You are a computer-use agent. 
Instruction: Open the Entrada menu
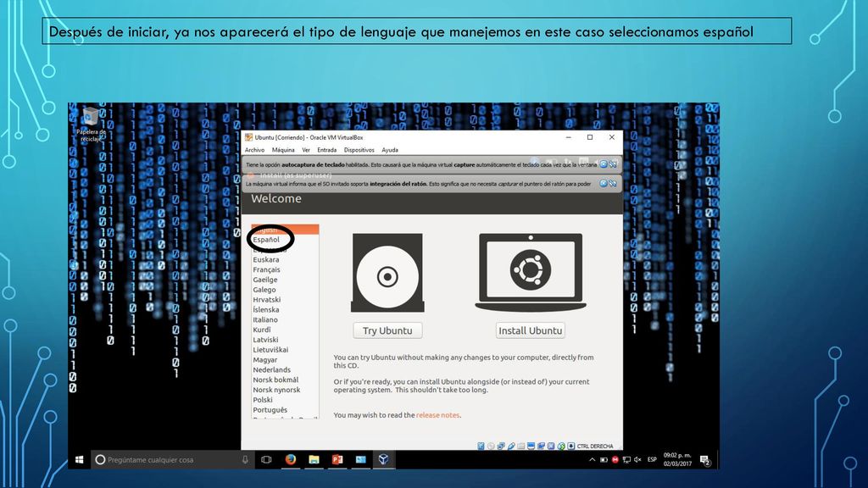click(x=326, y=150)
